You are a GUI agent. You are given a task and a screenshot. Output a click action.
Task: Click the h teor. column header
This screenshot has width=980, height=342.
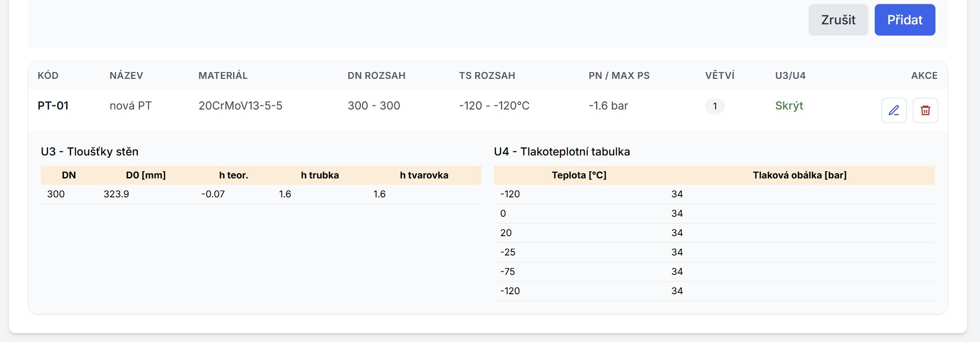tap(234, 175)
